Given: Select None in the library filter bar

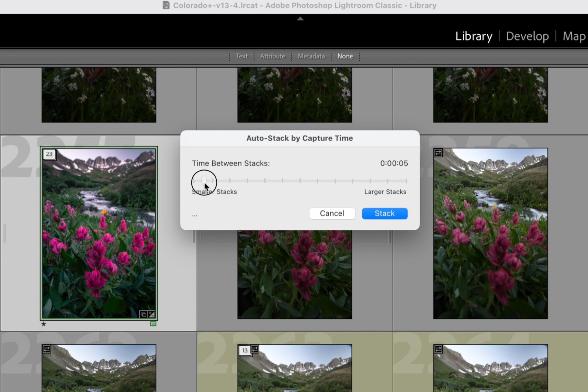Looking at the screenshot, I should [345, 56].
